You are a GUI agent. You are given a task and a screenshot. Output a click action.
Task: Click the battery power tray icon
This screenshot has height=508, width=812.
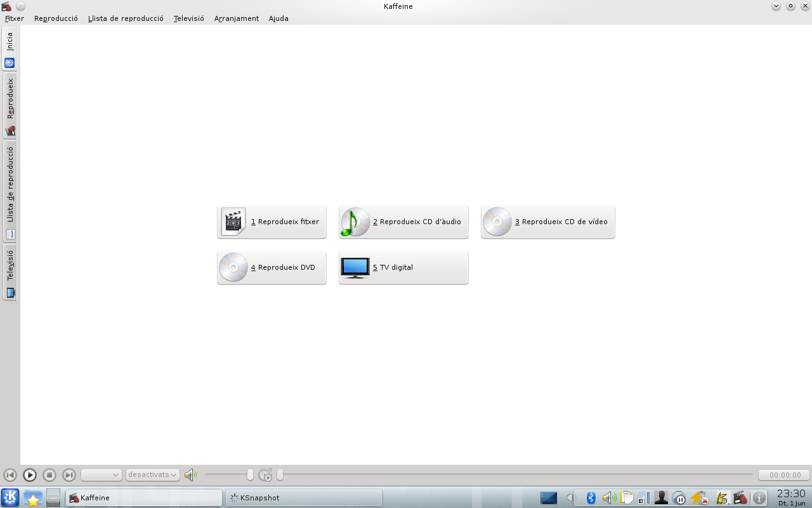tap(699, 498)
